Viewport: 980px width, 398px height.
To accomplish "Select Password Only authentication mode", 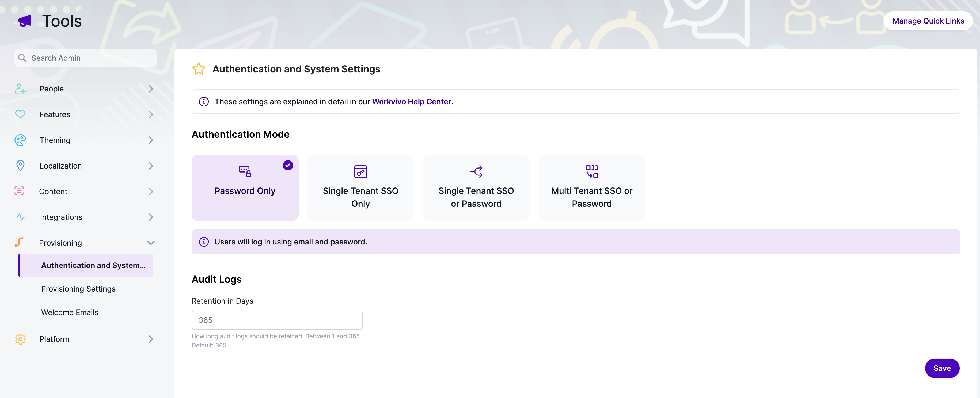I will pyautogui.click(x=245, y=187).
